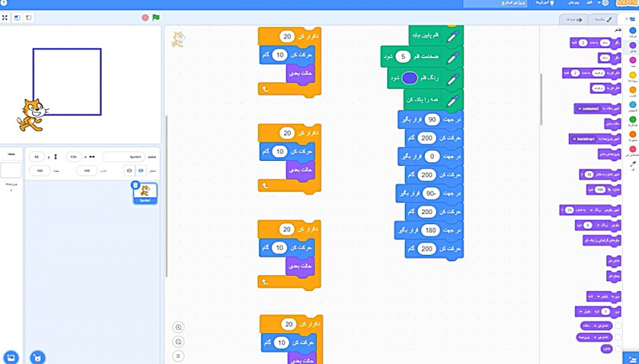Switch to the Sounds tab

(573, 19)
